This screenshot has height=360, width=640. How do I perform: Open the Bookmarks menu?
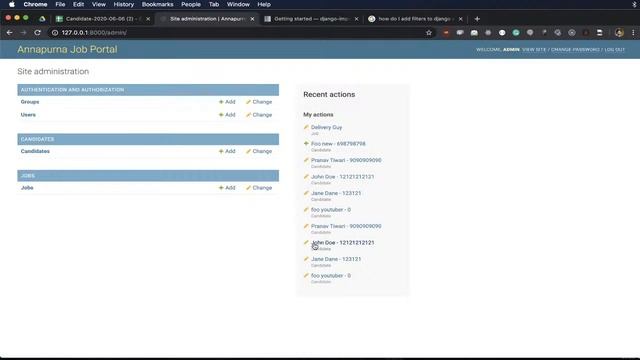coord(158,4)
